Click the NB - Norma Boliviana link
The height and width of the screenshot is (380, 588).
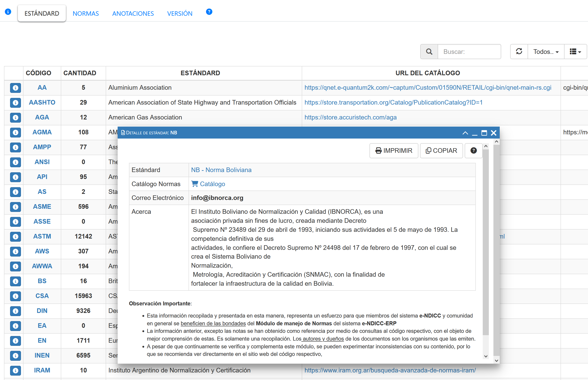221,170
